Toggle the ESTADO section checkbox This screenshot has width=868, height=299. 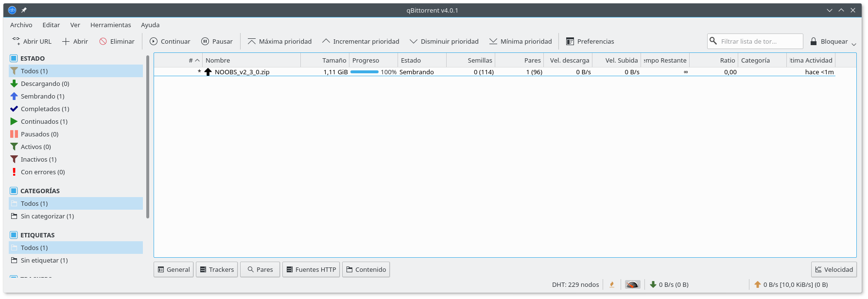pyautogui.click(x=14, y=58)
